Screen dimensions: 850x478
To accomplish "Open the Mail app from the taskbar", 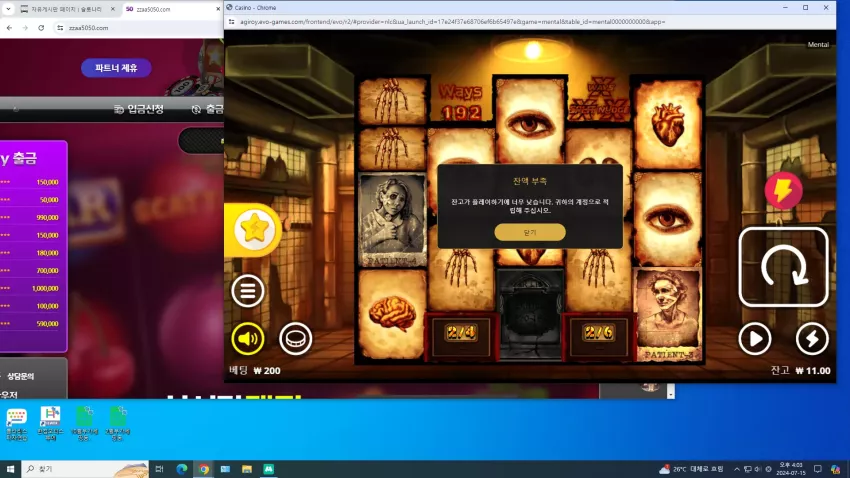I will click(x=226, y=469).
